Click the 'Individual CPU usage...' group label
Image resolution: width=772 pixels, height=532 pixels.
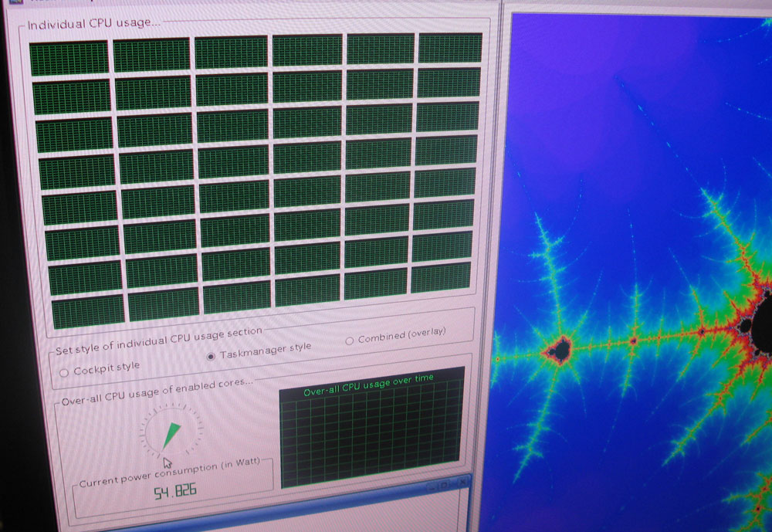click(x=93, y=24)
